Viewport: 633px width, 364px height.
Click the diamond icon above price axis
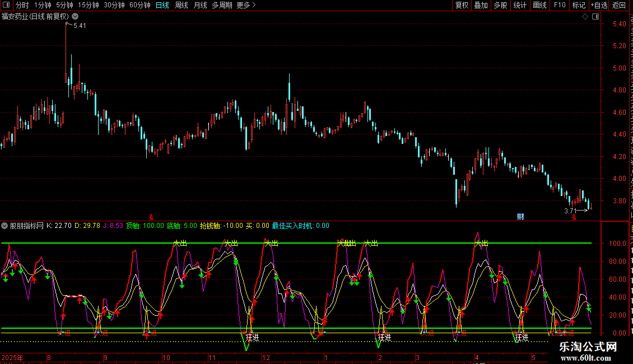[585, 17]
